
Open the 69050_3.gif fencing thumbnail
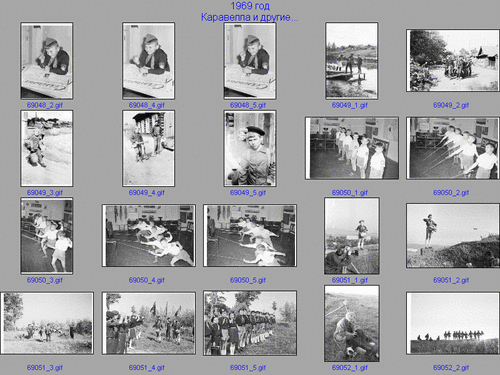tap(47, 236)
